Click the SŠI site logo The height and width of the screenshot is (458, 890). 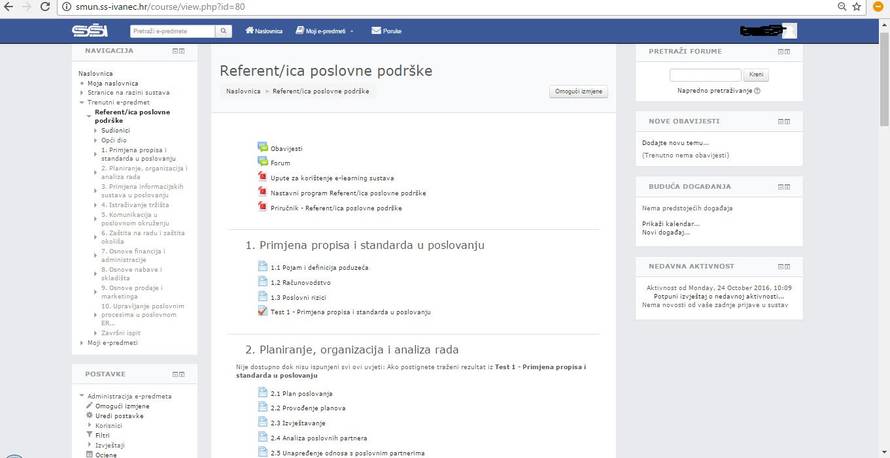click(90, 31)
